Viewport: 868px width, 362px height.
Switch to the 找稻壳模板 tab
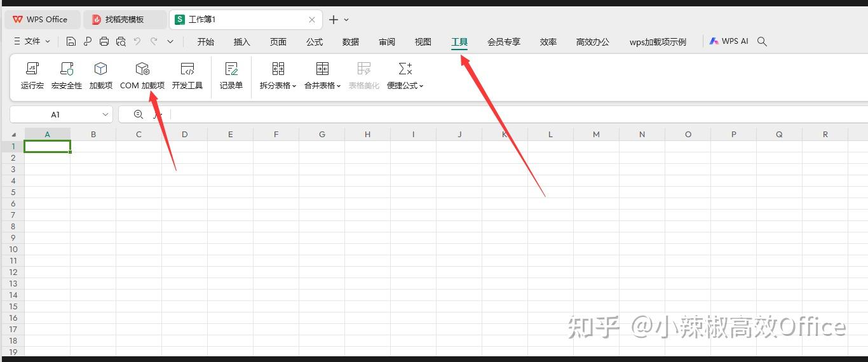click(x=125, y=20)
